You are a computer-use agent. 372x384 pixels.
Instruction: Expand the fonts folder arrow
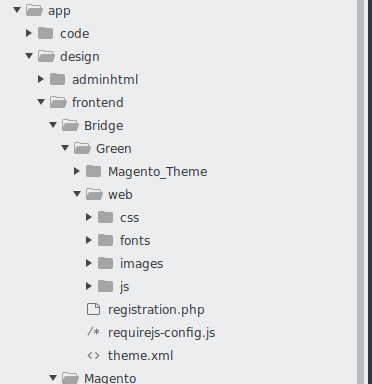point(89,240)
